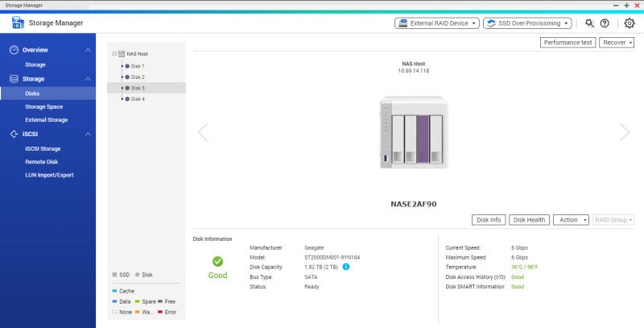Open SSD Over-Provisioning dropdown
Viewport: 644px width, 328px height.
(x=527, y=23)
